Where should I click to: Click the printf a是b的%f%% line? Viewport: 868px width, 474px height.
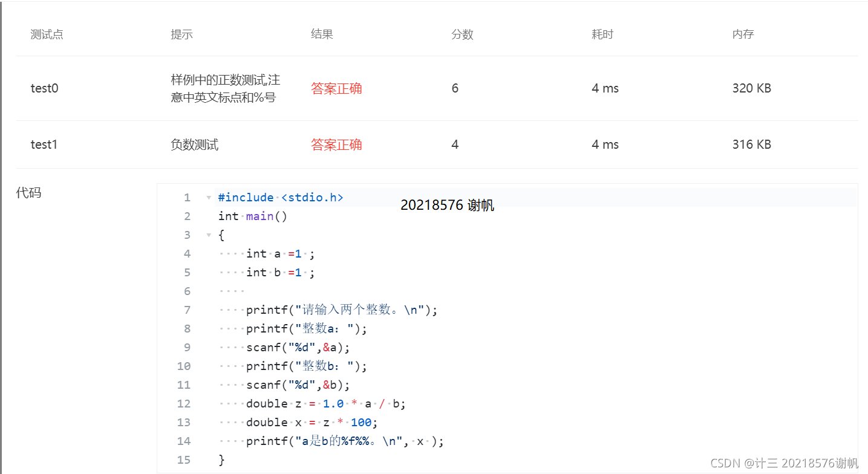(x=345, y=441)
